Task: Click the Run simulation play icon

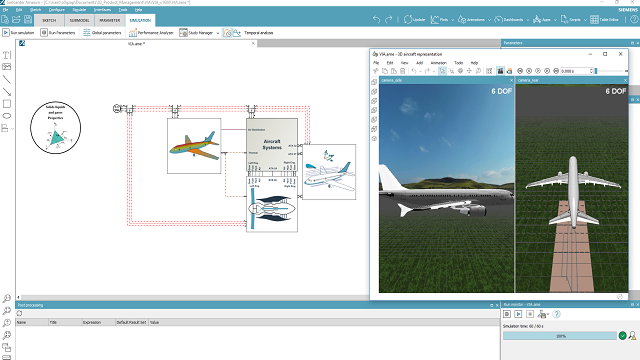Action: [x=6, y=33]
